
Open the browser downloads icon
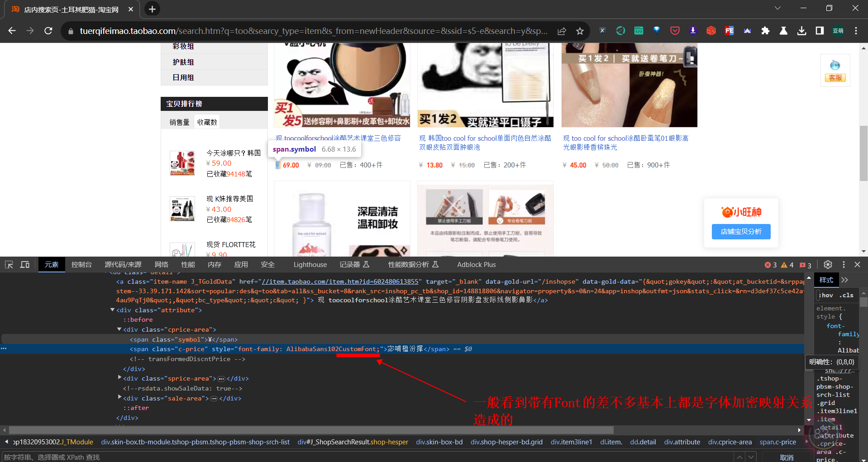(x=801, y=31)
